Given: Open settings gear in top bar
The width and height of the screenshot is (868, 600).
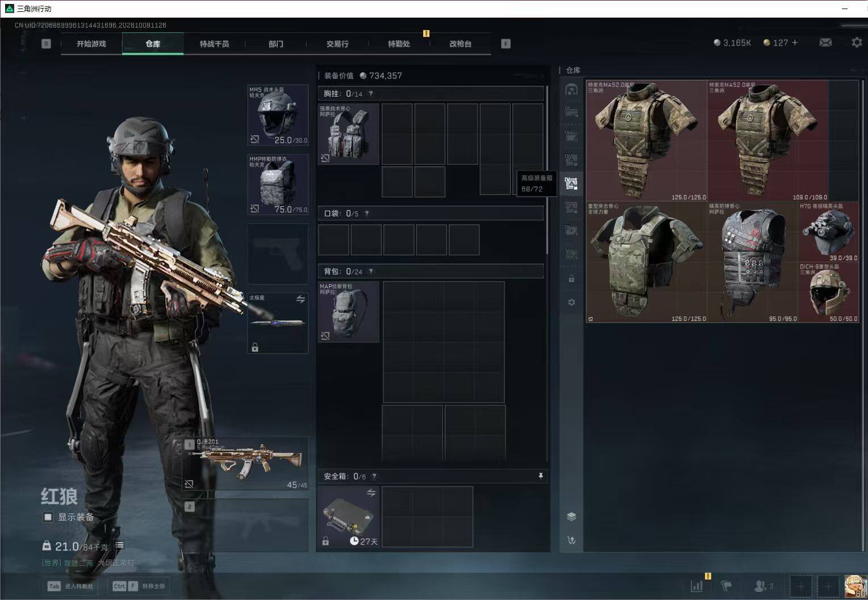Looking at the screenshot, I should 857,43.
